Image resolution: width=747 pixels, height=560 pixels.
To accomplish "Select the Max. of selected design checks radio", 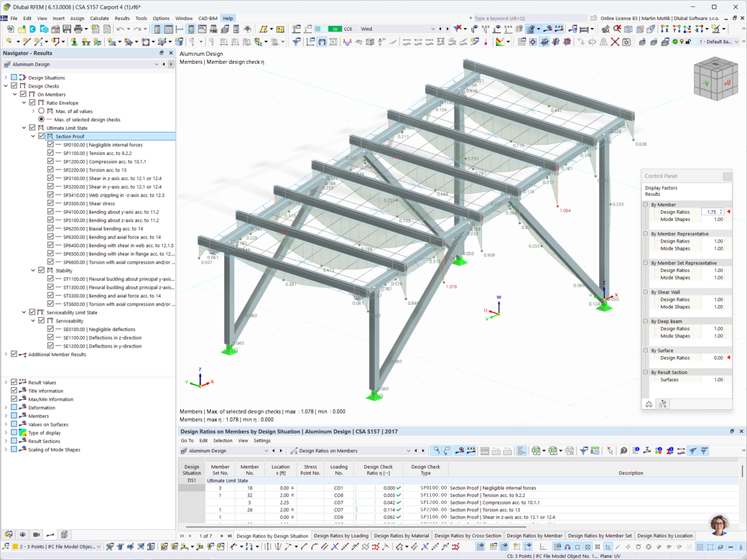I will pyautogui.click(x=41, y=119).
